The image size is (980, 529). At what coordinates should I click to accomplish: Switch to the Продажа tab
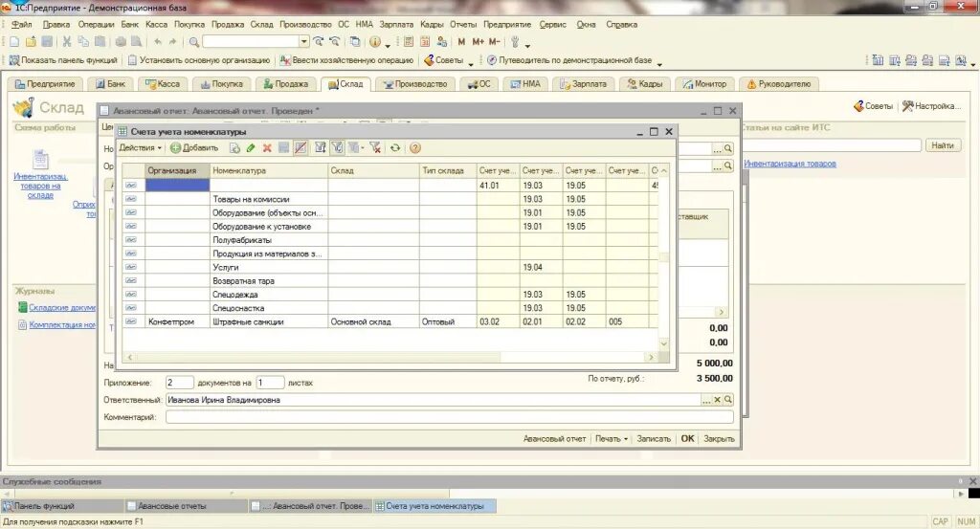(285, 83)
